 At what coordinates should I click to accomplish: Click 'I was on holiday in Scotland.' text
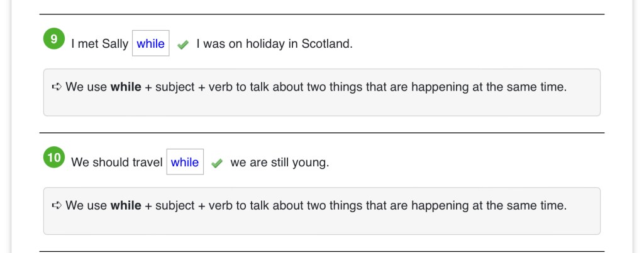tap(274, 44)
